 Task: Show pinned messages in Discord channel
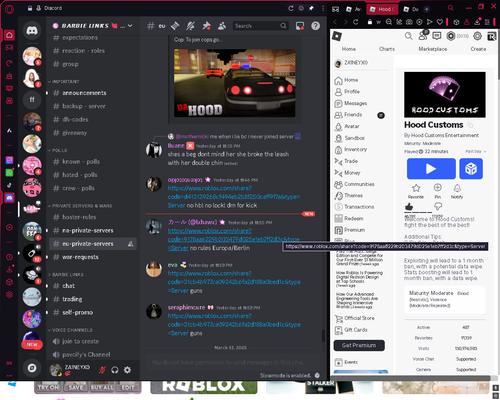click(x=206, y=26)
